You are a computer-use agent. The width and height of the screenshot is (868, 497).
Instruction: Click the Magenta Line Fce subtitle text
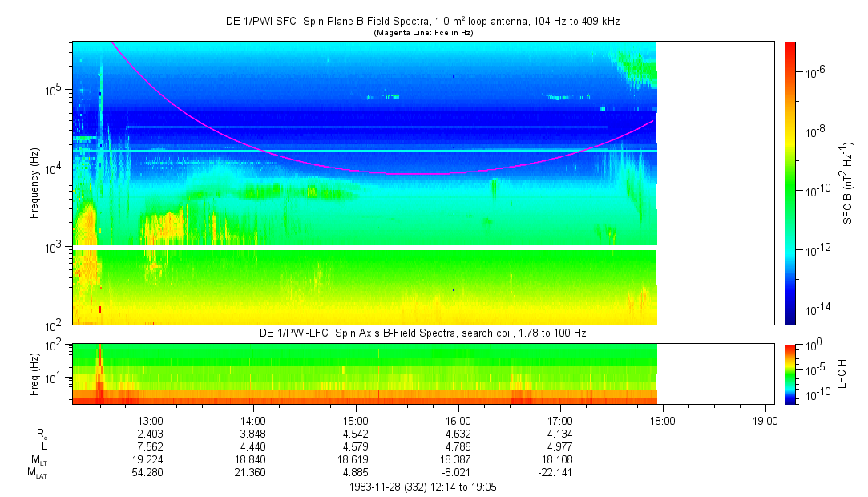pos(422,33)
